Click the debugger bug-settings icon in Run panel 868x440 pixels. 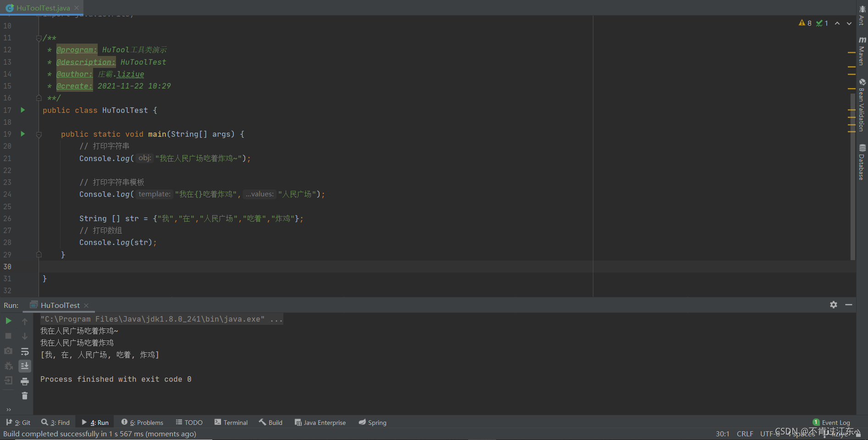[8, 366]
